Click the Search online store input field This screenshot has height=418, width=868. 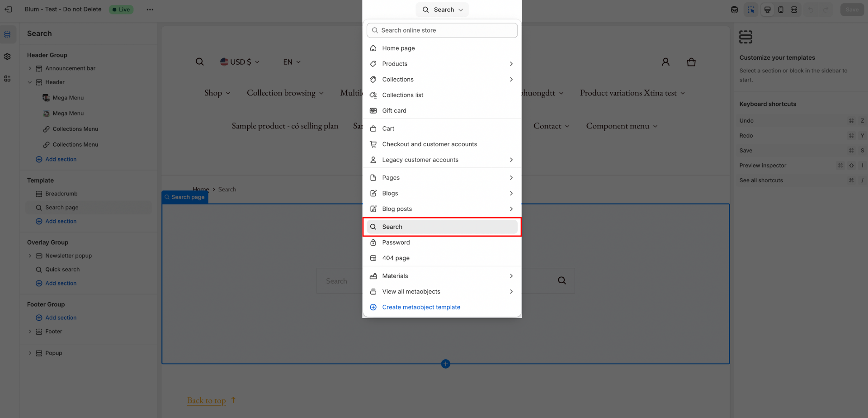point(442,30)
